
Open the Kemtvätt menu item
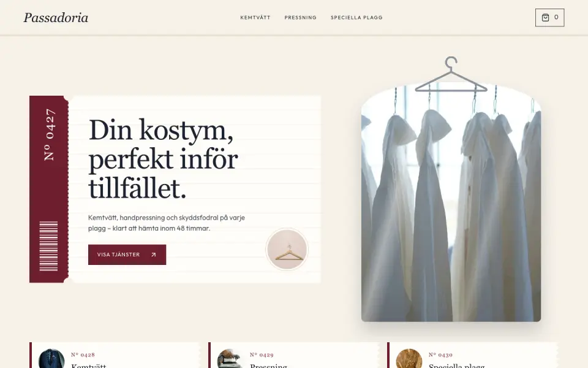pyautogui.click(x=255, y=17)
